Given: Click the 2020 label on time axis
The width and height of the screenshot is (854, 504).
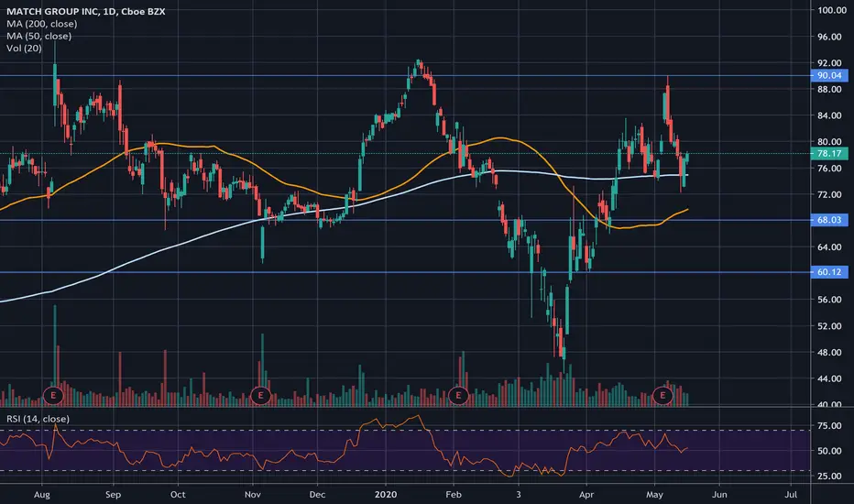Looking at the screenshot, I should click(386, 495).
